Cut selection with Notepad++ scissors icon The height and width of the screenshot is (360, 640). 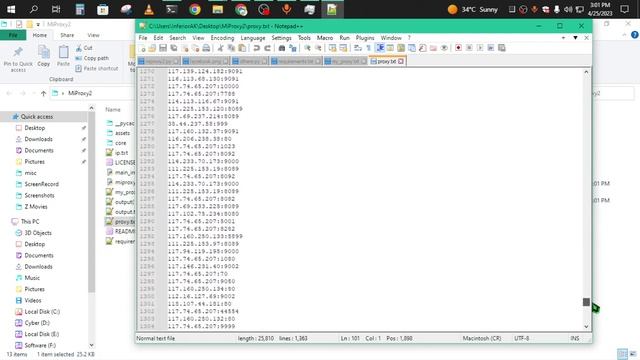coord(220,48)
